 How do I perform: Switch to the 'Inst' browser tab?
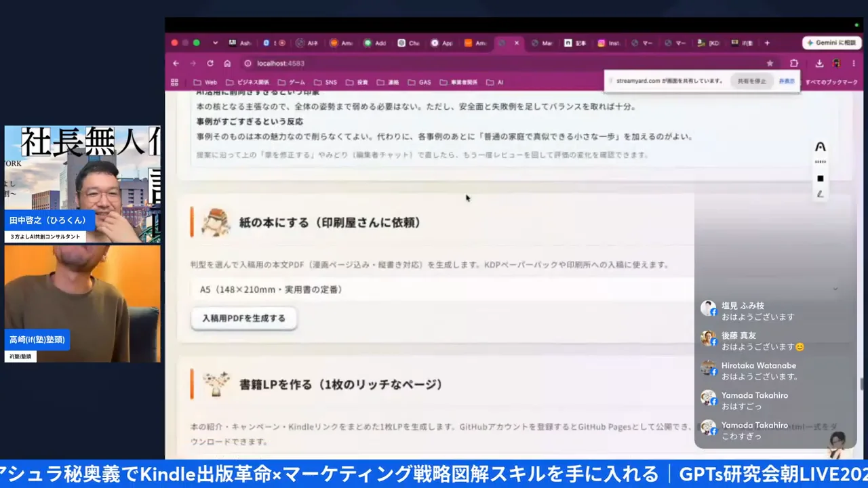click(x=608, y=43)
